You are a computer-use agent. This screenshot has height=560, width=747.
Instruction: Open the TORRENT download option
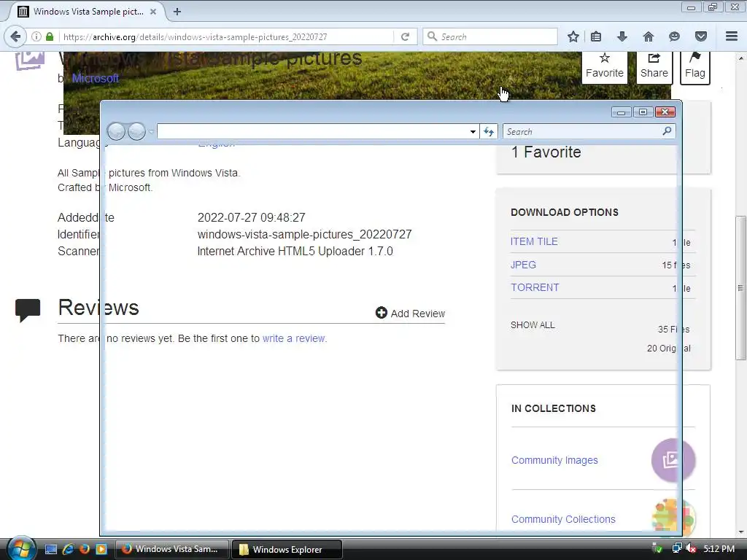(535, 287)
